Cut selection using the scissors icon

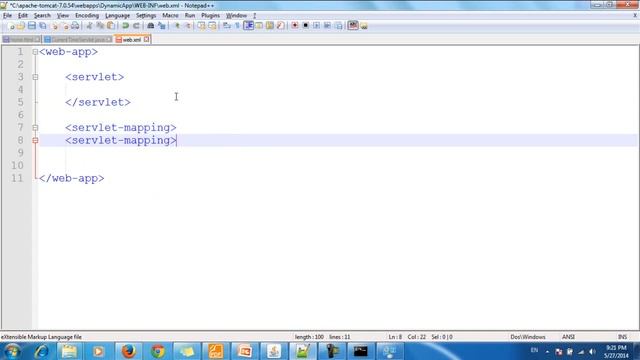point(89,26)
